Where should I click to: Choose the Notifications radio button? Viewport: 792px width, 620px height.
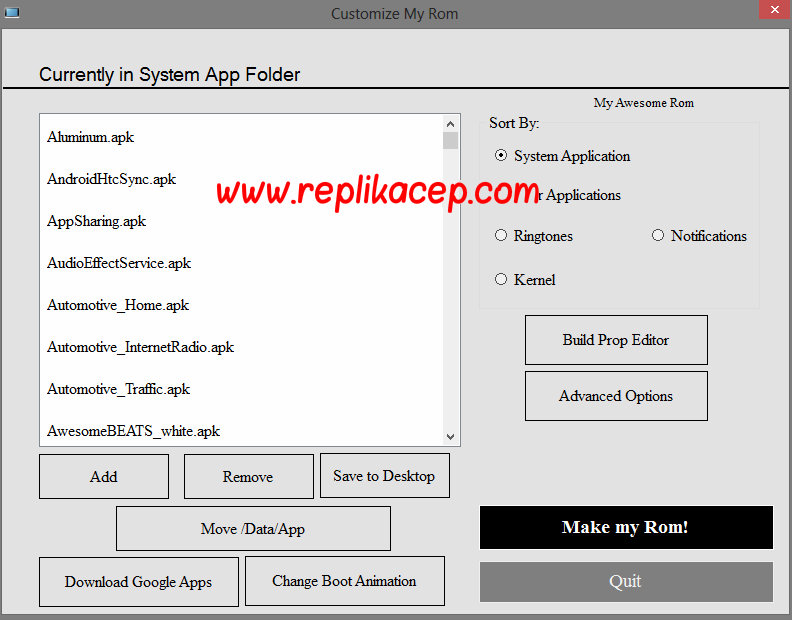[658, 236]
